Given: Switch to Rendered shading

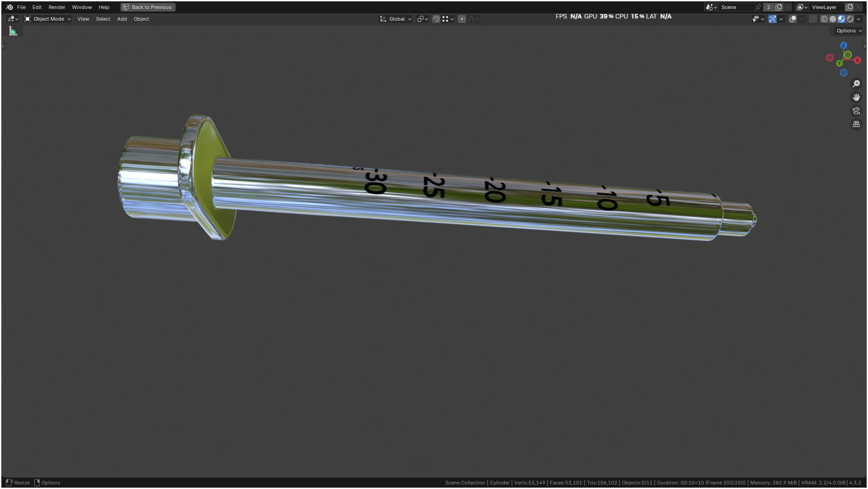Looking at the screenshot, I should tap(850, 19).
